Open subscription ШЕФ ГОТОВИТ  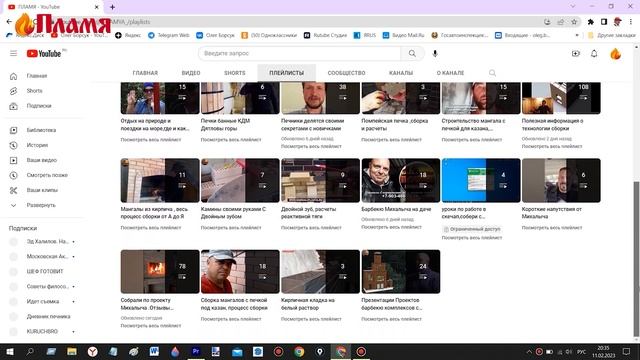[45, 271]
